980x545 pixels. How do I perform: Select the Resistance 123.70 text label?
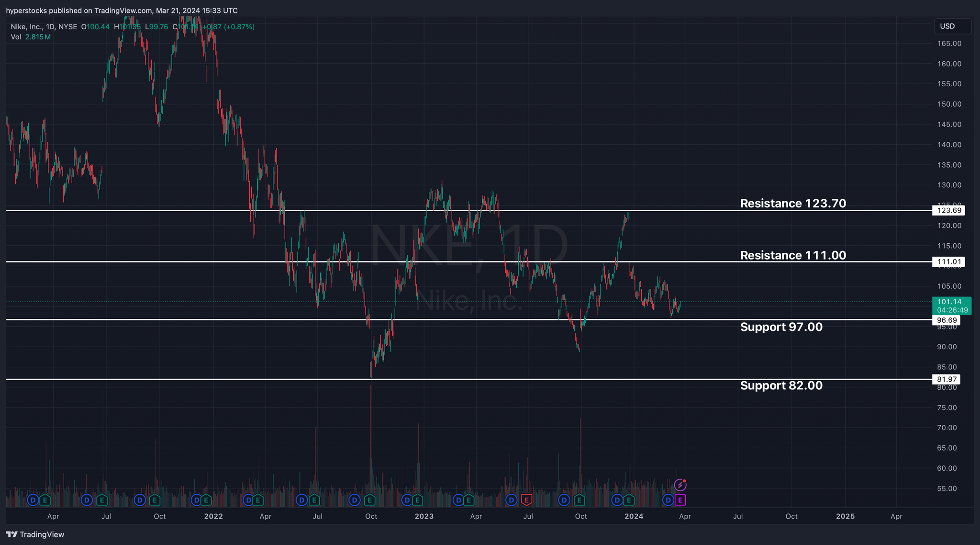click(793, 204)
